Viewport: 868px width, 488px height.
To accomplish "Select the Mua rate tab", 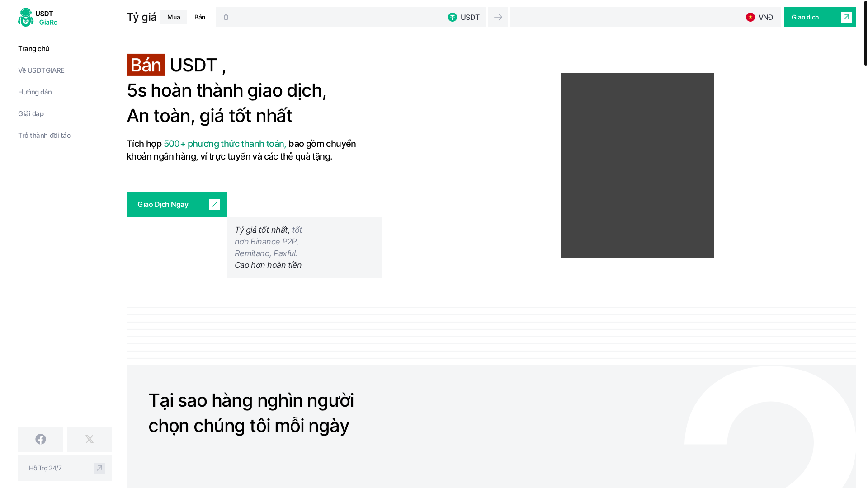I will (x=174, y=17).
